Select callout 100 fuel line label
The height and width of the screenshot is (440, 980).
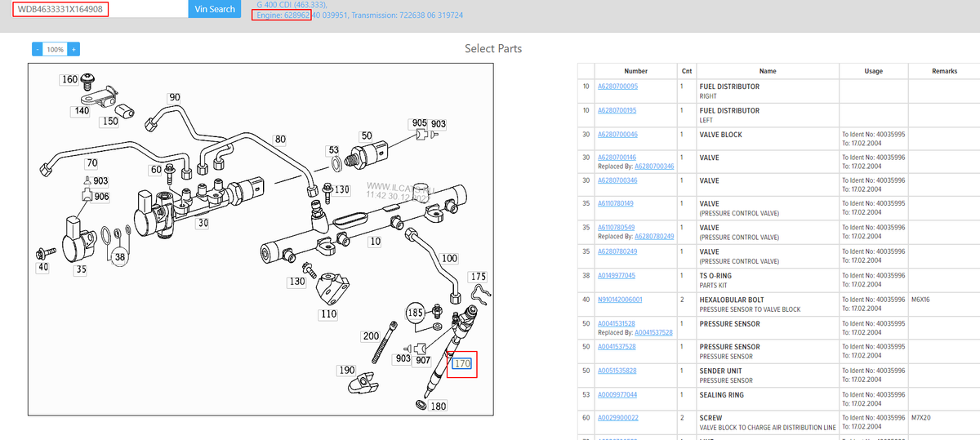point(449,259)
